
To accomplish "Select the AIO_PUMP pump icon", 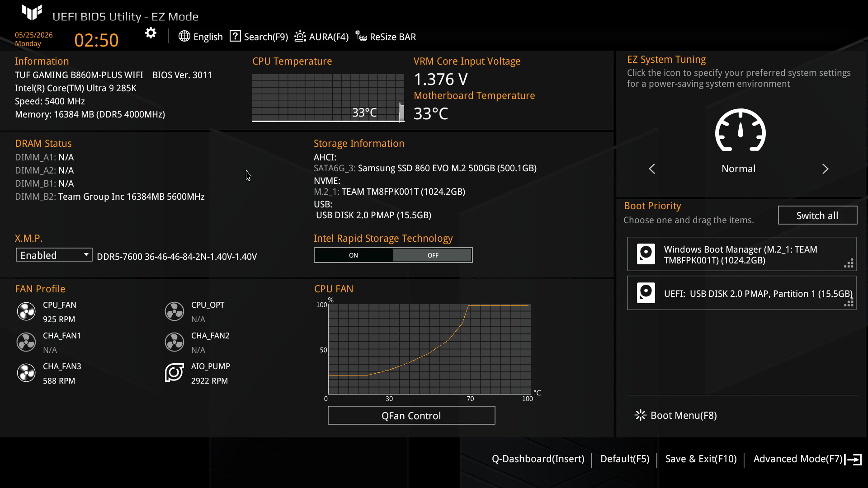I will pos(175,373).
